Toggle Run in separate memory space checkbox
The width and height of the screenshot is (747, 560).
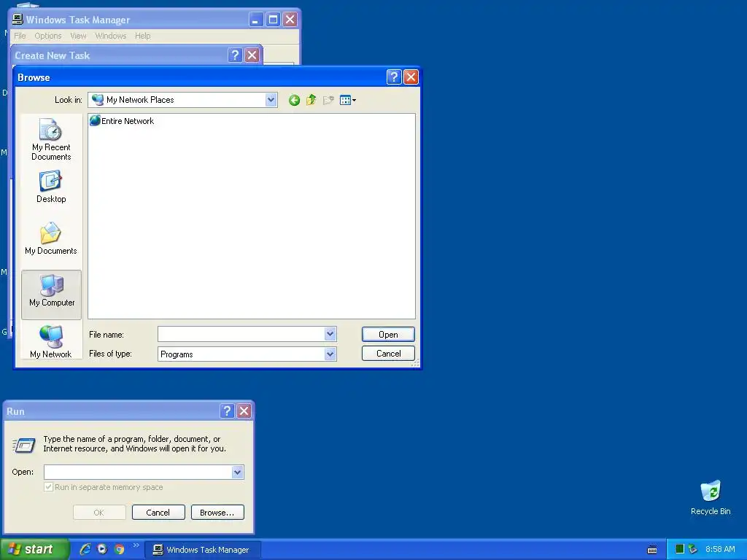coord(48,486)
